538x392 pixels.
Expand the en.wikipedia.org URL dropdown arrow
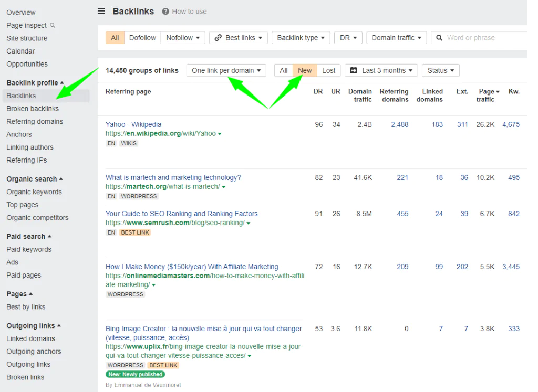220,134
